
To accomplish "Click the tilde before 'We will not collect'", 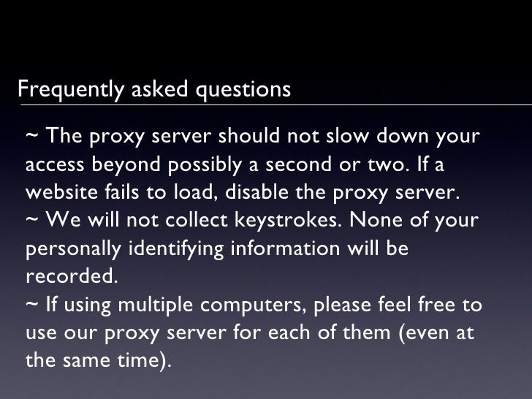I will 32,218.
